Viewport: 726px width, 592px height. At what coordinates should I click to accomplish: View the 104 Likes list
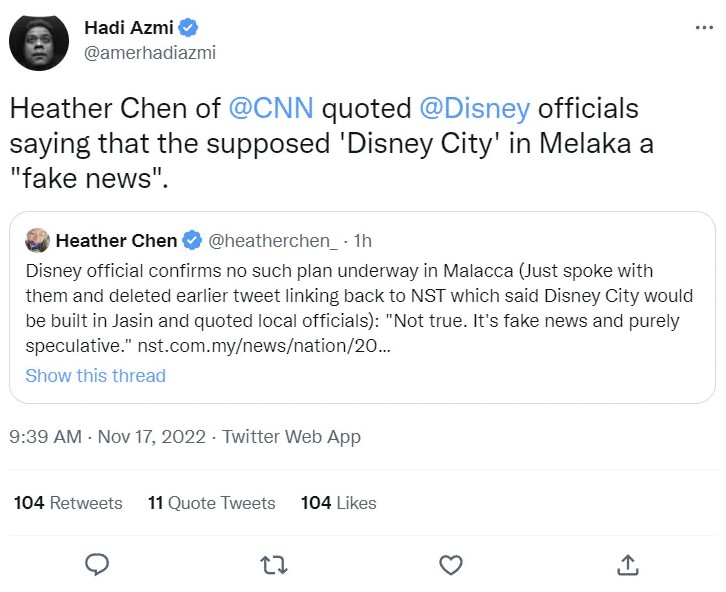click(338, 503)
